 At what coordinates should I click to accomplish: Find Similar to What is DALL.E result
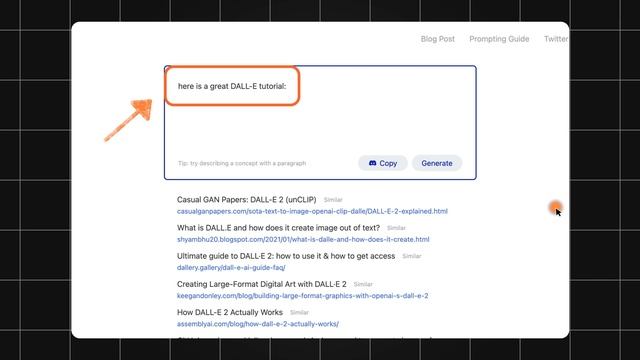396,228
